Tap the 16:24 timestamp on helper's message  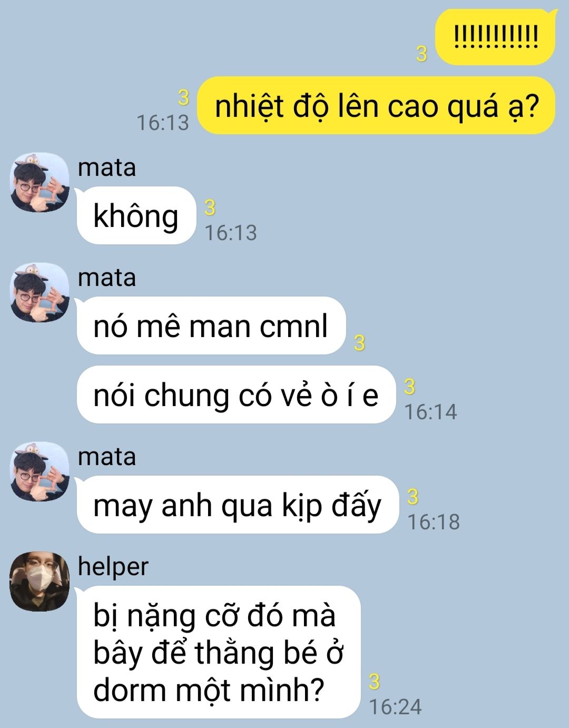click(x=395, y=707)
